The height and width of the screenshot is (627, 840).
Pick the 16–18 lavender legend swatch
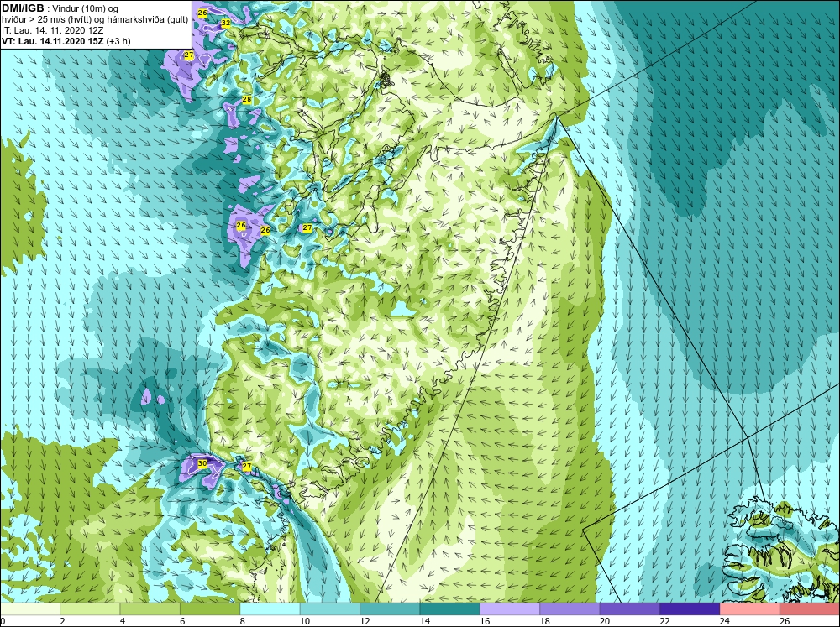(510, 609)
